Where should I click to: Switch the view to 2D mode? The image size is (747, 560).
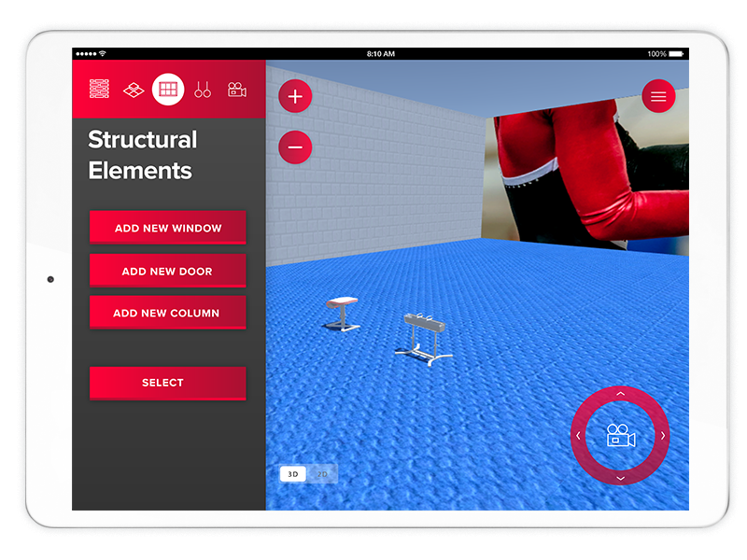tap(322, 474)
